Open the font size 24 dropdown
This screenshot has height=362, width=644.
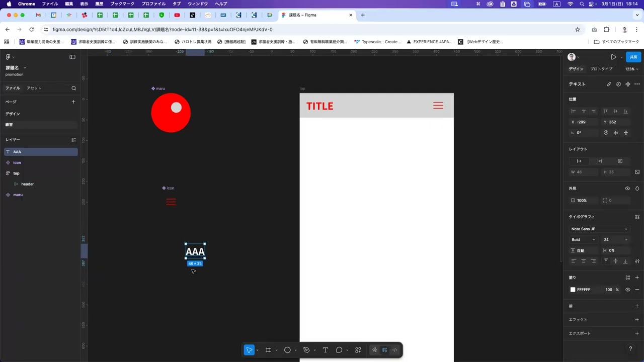point(615,240)
